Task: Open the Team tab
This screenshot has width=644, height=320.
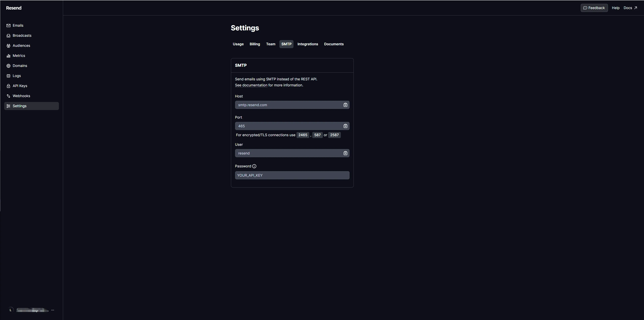Action: tap(271, 44)
